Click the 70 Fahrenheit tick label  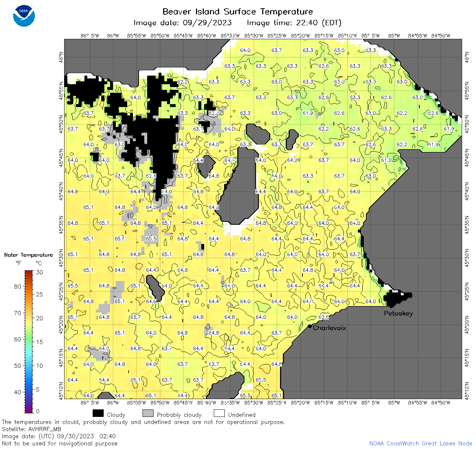click(17, 313)
